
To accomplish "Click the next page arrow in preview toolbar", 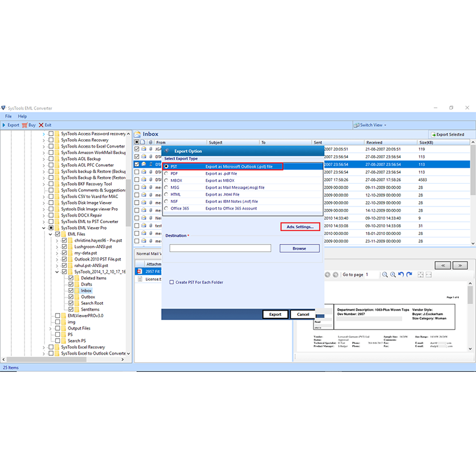I will (x=336, y=275).
